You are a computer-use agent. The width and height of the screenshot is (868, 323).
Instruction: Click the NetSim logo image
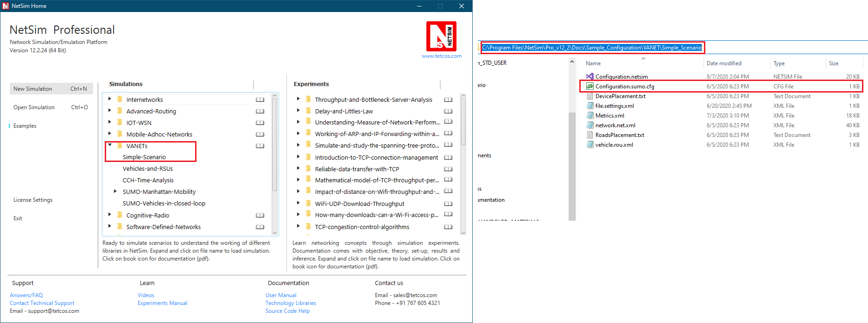pos(441,36)
